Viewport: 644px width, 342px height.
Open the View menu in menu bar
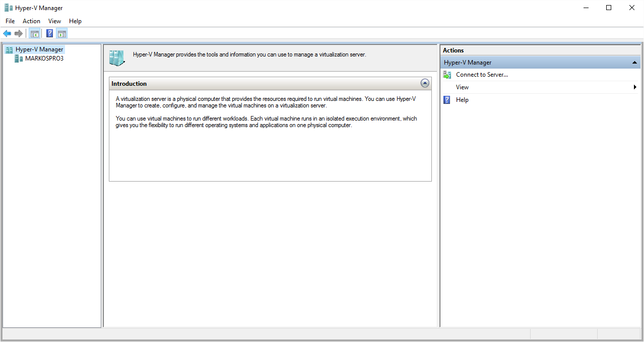(54, 21)
